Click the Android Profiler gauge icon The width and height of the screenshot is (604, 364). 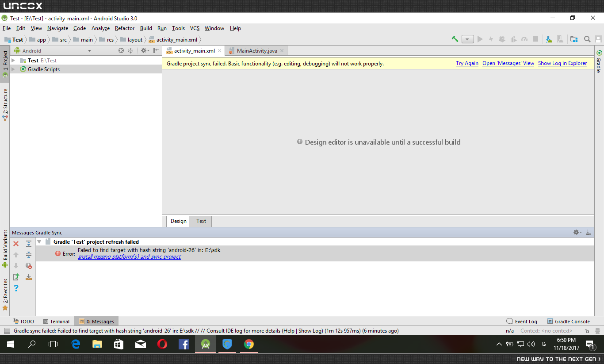[x=524, y=39]
